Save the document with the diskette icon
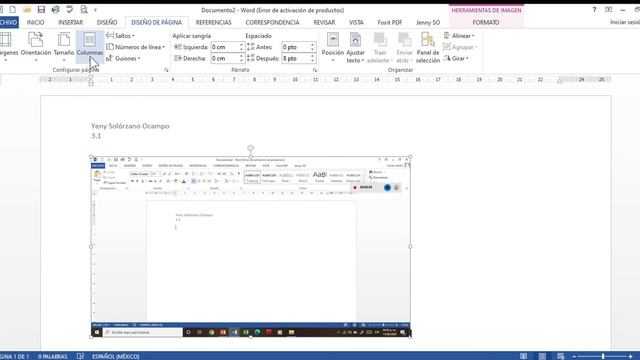Image resolution: width=640 pixels, height=360 pixels. click(41, 9)
